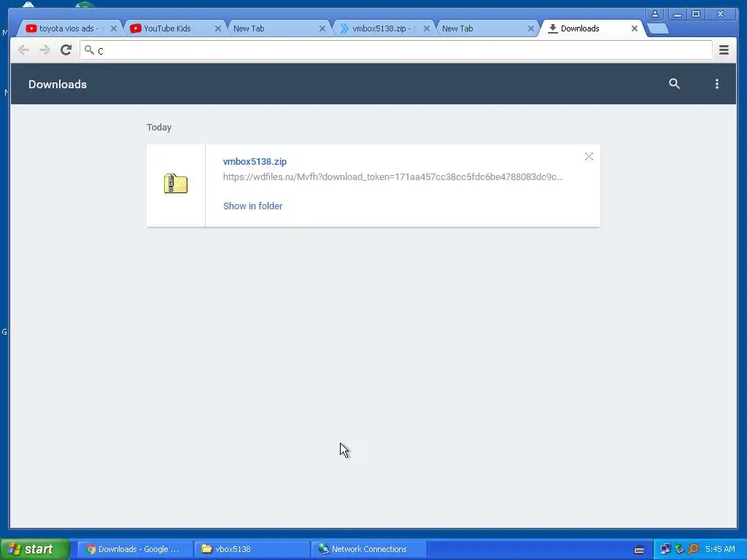Restore down the Chrome window

tap(696, 14)
